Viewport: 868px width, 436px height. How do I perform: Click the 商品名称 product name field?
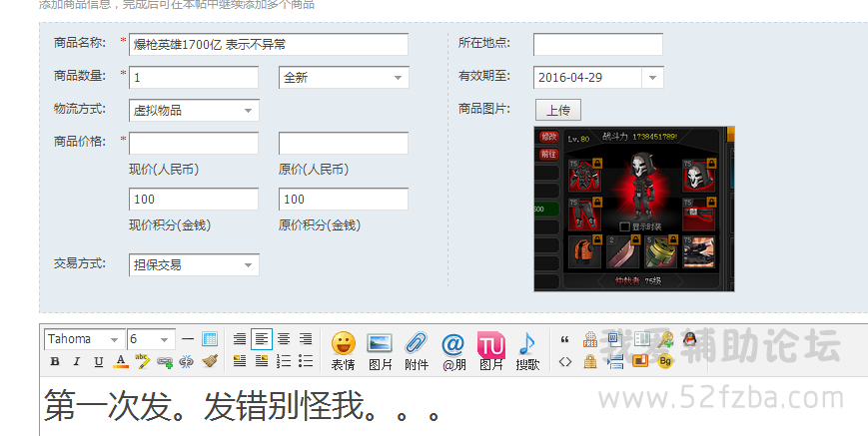coord(269,44)
